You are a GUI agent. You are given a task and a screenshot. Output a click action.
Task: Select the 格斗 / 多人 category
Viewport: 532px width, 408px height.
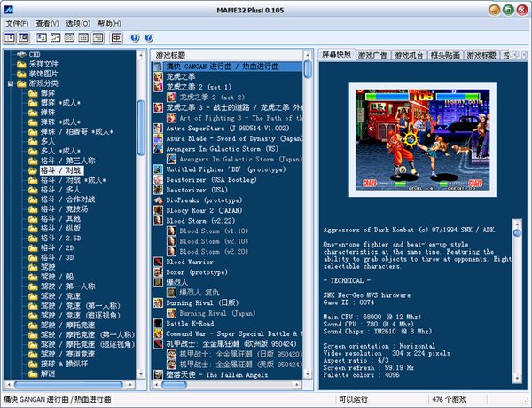click(60, 190)
